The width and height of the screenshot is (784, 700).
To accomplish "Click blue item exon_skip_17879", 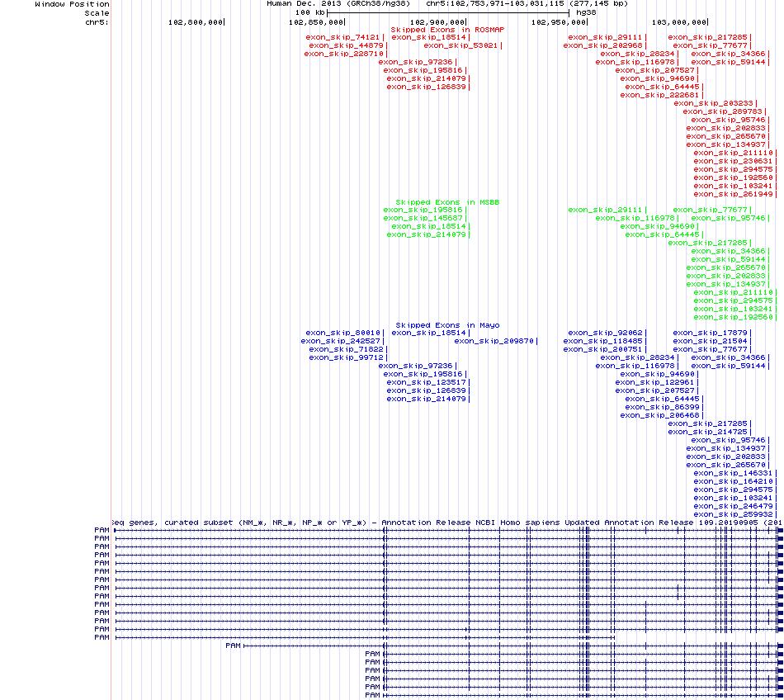I will click(x=710, y=333).
